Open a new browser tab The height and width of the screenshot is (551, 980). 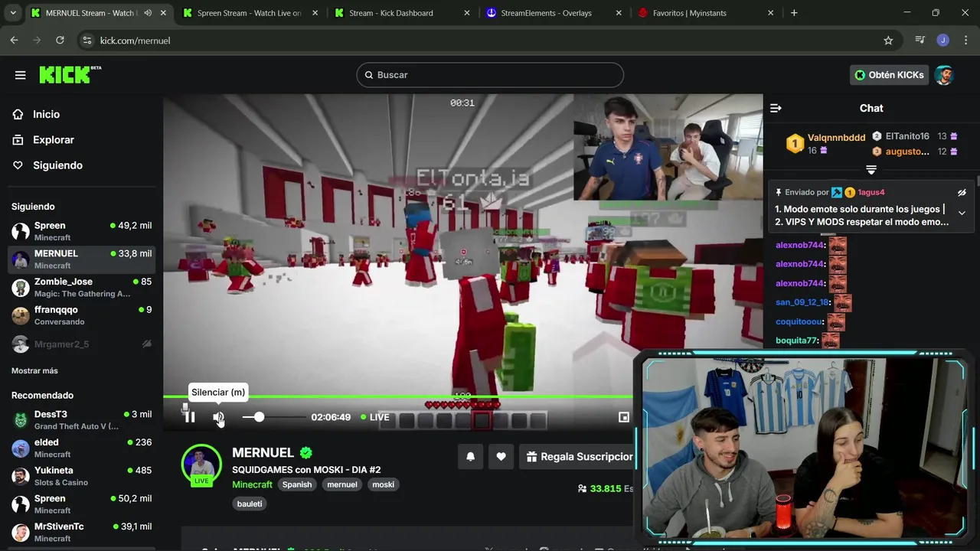(x=794, y=13)
